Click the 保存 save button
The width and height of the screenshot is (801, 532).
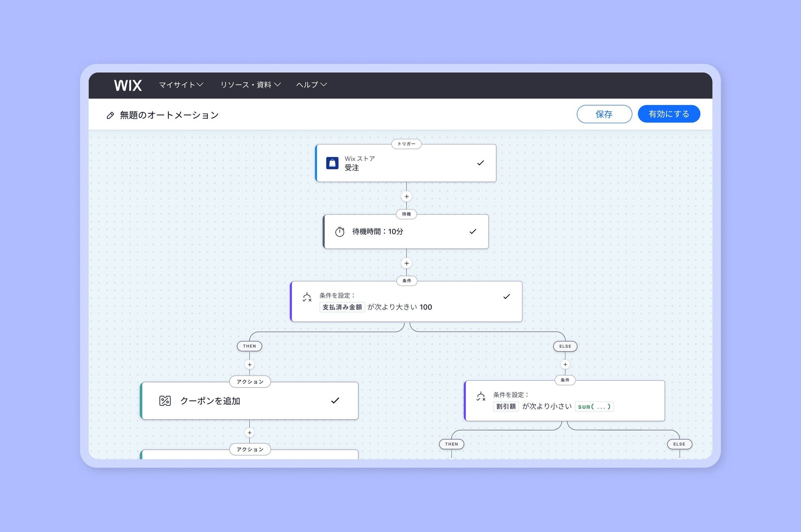(604, 114)
